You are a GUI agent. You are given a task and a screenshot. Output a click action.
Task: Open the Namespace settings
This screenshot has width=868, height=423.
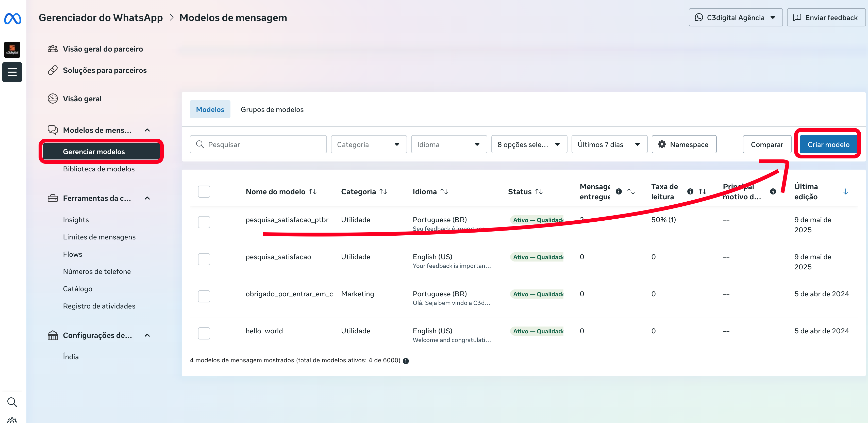click(684, 144)
